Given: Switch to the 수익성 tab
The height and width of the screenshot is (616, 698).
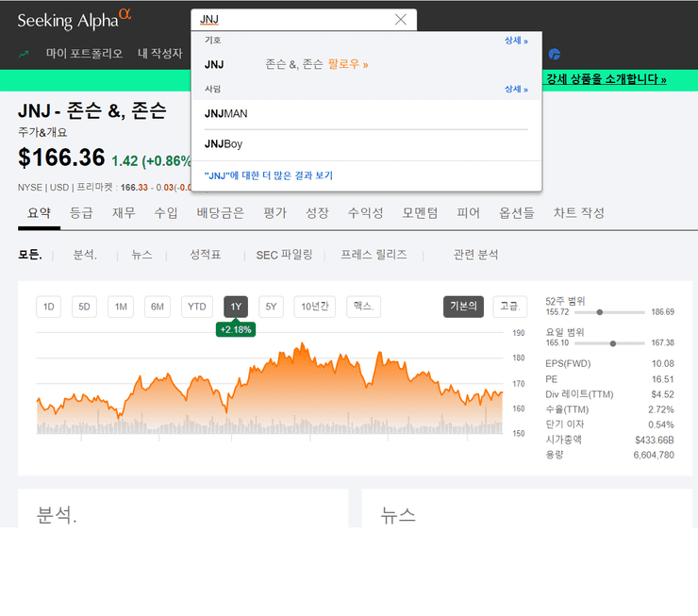Looking at the screenshot, I should [x=365, y=213].
